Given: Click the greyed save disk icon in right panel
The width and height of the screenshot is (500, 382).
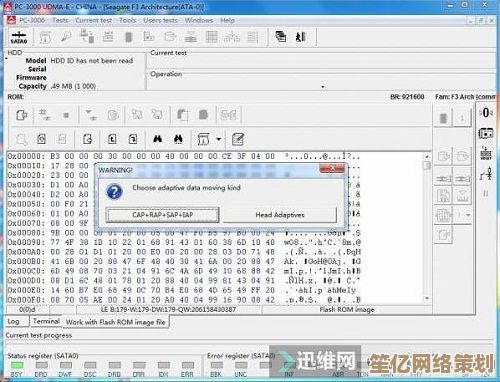Looking at the screenshot, I should click(443, 195).
